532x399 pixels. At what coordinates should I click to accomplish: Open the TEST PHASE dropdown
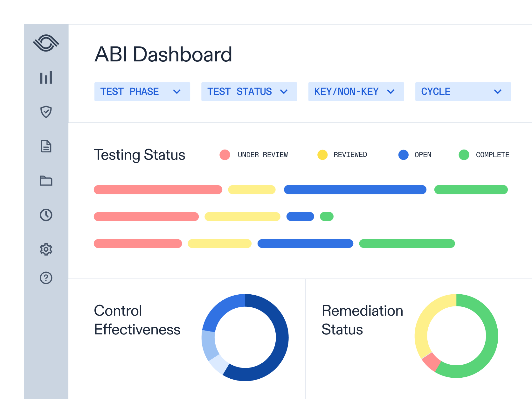point(142,92)
